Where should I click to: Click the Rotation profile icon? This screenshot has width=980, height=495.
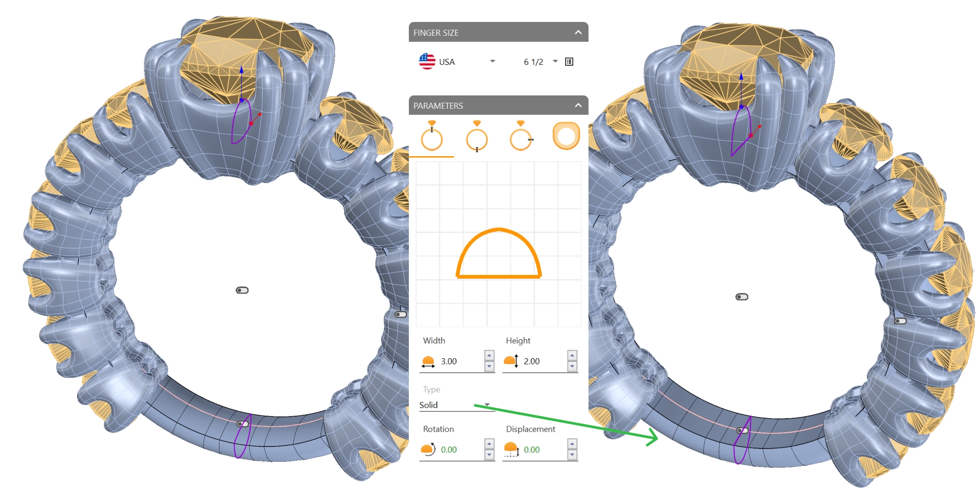pos(428,450)
